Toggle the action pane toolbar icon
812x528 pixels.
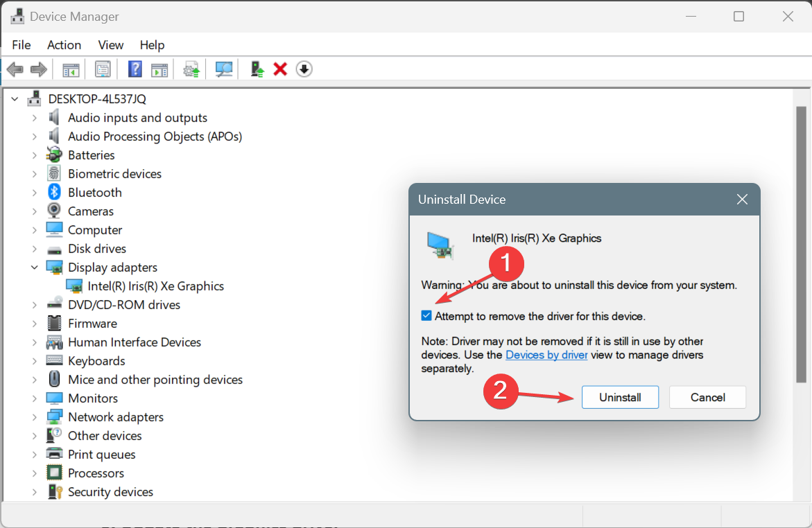(x=159, y=69)
